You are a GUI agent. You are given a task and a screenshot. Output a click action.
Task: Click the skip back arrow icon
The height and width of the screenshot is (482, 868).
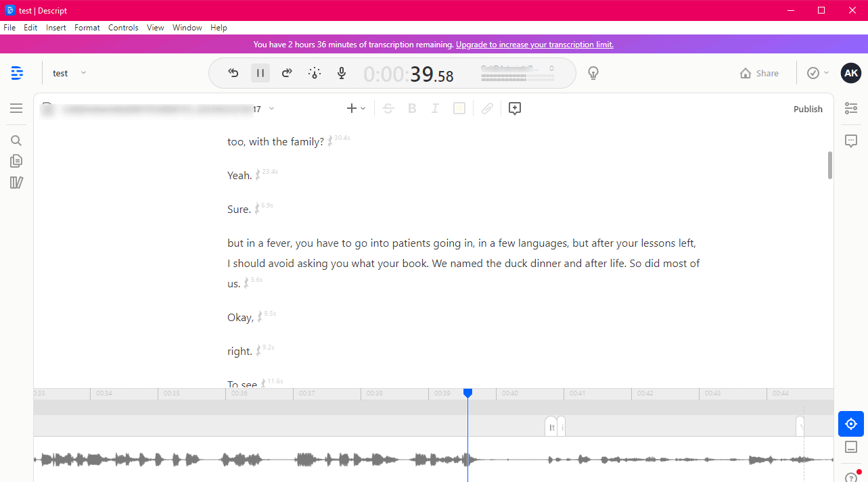point(233,73)
